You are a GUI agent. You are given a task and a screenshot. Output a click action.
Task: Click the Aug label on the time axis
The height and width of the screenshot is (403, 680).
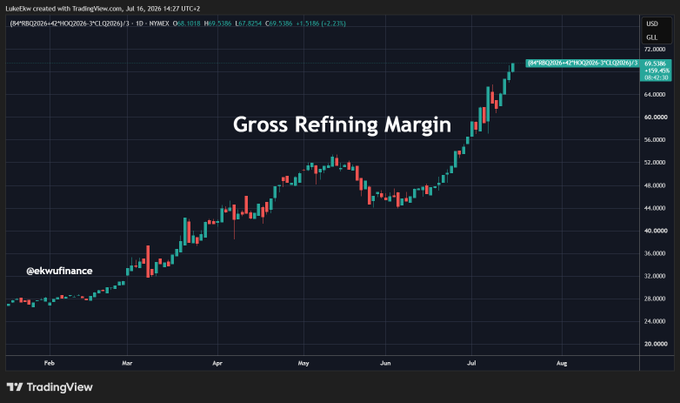562,363
